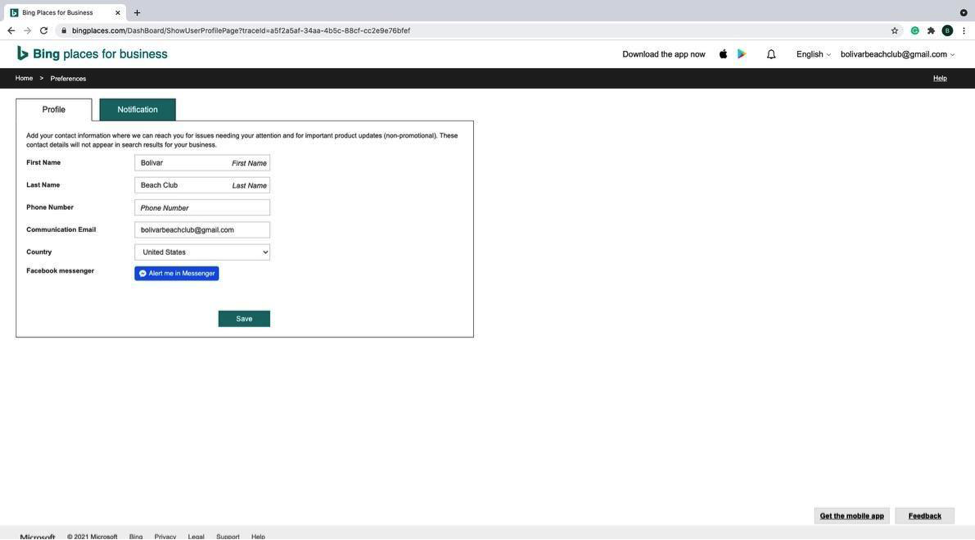Click Preferences in breadcrumb
975x540 pixels.
tap(68, 78)
